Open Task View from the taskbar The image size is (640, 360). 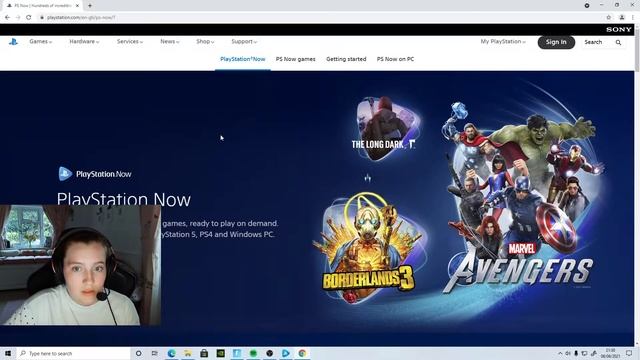[x=155, y=353]
